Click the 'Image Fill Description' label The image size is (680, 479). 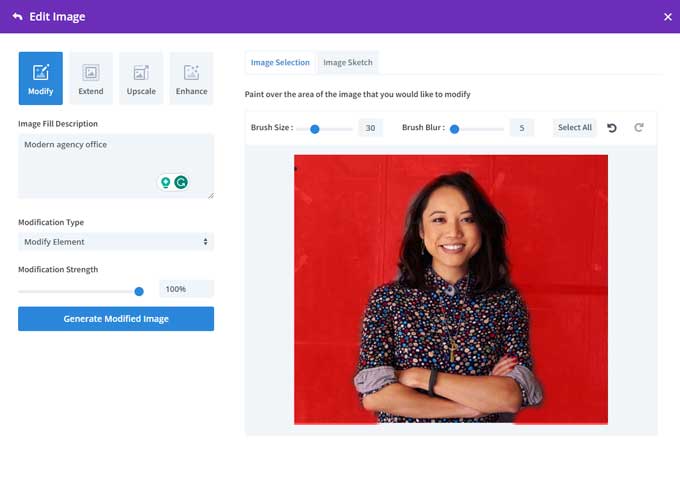tap(58, 124)
